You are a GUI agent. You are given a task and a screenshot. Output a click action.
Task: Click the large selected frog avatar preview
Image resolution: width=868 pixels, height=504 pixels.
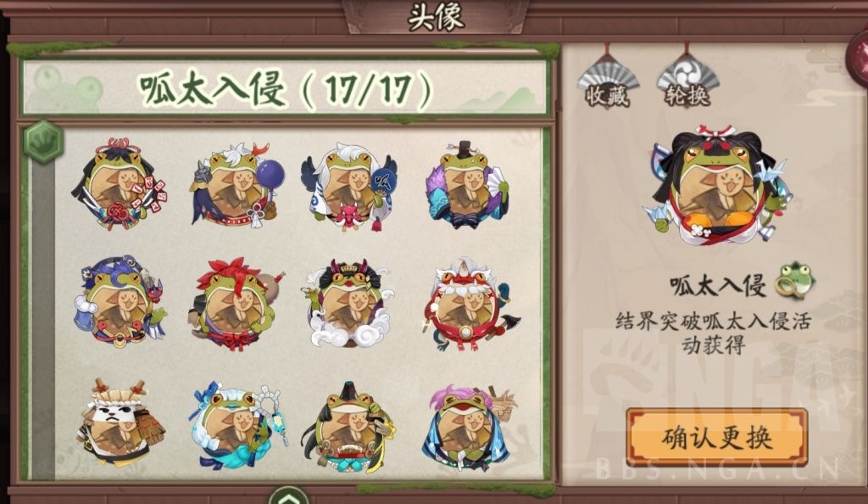pos(718,185)
